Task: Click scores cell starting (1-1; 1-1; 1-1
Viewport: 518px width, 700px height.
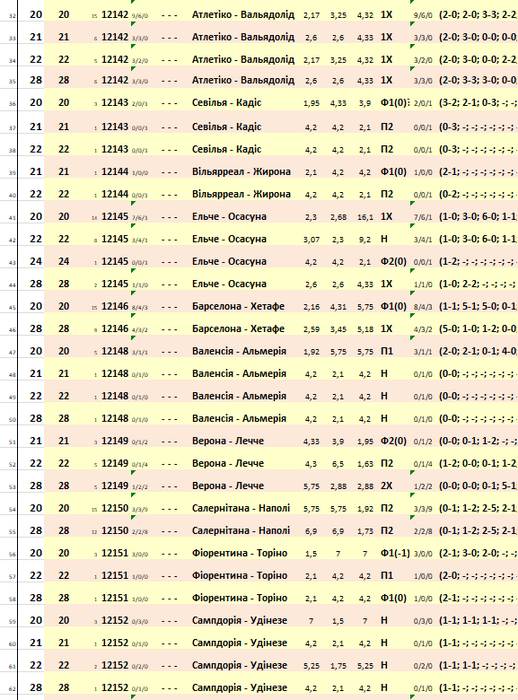Action: point(477,620)
